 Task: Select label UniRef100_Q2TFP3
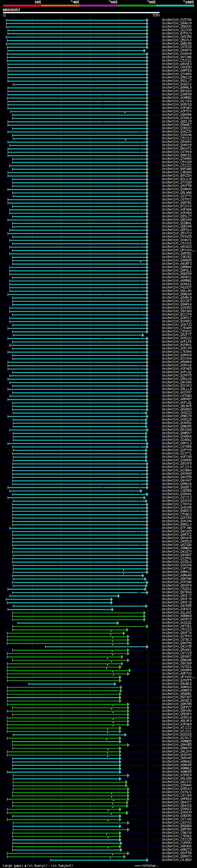coord(177,636)
